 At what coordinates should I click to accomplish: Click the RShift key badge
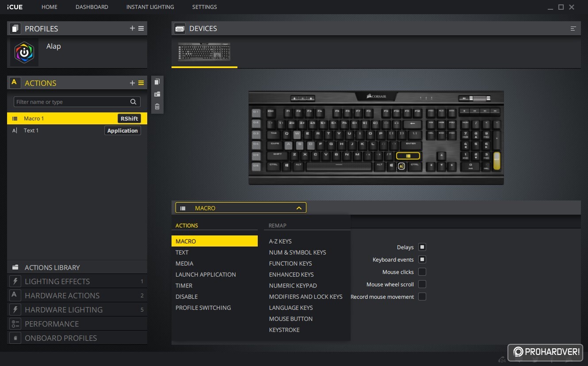[x=129, y=119]
